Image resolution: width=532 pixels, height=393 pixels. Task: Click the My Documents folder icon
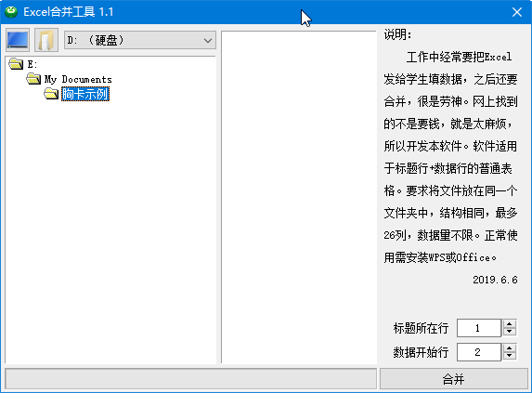(x=33, y=79)
